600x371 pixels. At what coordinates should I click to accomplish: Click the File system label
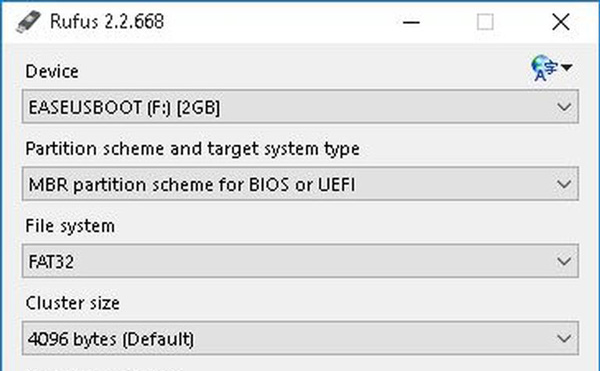click(70, 226)
